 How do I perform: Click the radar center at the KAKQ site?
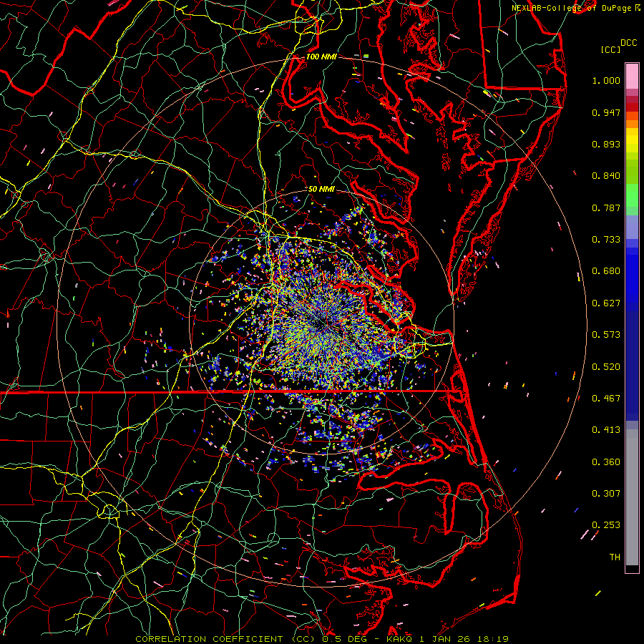click(x=321, y=323)
